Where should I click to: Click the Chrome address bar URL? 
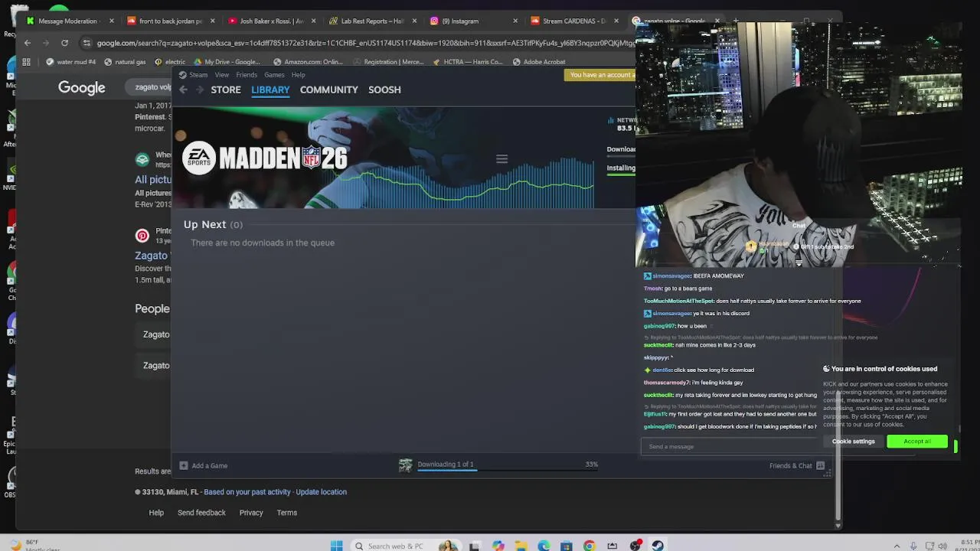pyautogui.click(x=366, y=43)
